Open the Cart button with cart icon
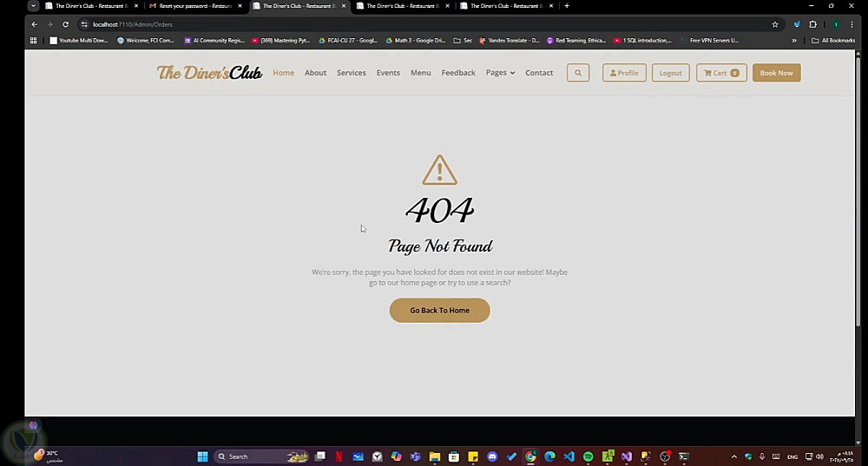The height and width of the screenshot is (466, 868). click(721, 73)
